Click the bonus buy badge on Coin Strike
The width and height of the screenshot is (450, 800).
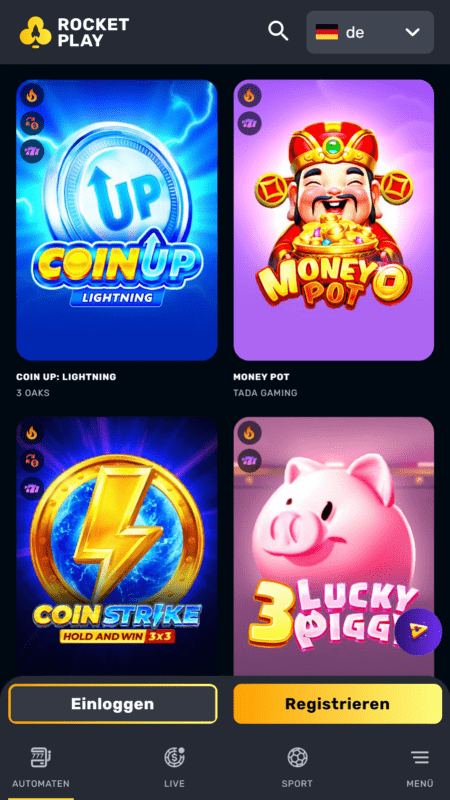pyautogui.click(x=32, y=461)
